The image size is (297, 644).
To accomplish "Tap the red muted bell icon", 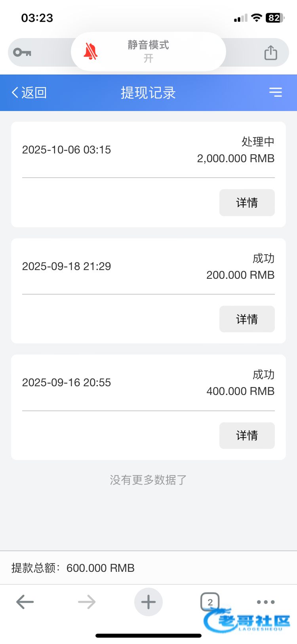I will tap(91, 52).
